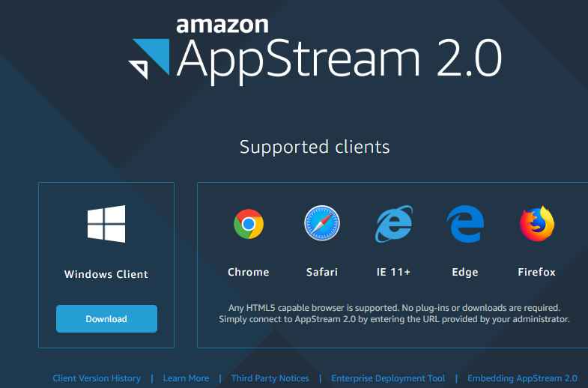The width and height of the screenshot is (588, 388).
Task: Open the Embedding AppStream 2.0 link
Action: pyautogui.click(x=522, y=378)
